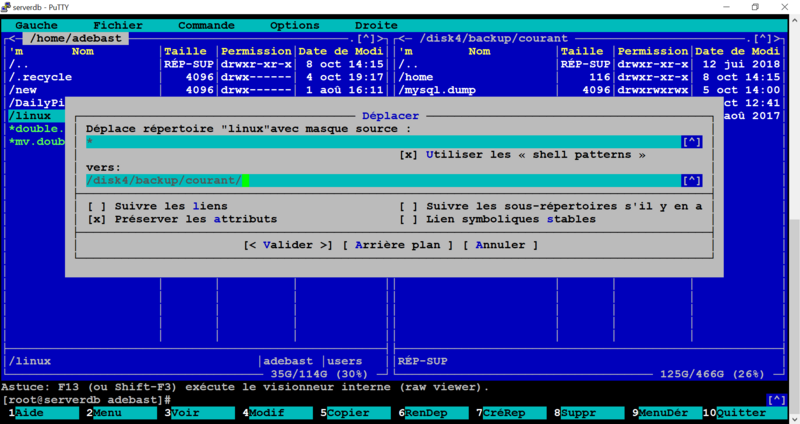The width and height of the screenshot is (800, 424).
Task: Sort left panel by Taille column header
Action: [x=185, y=52]
